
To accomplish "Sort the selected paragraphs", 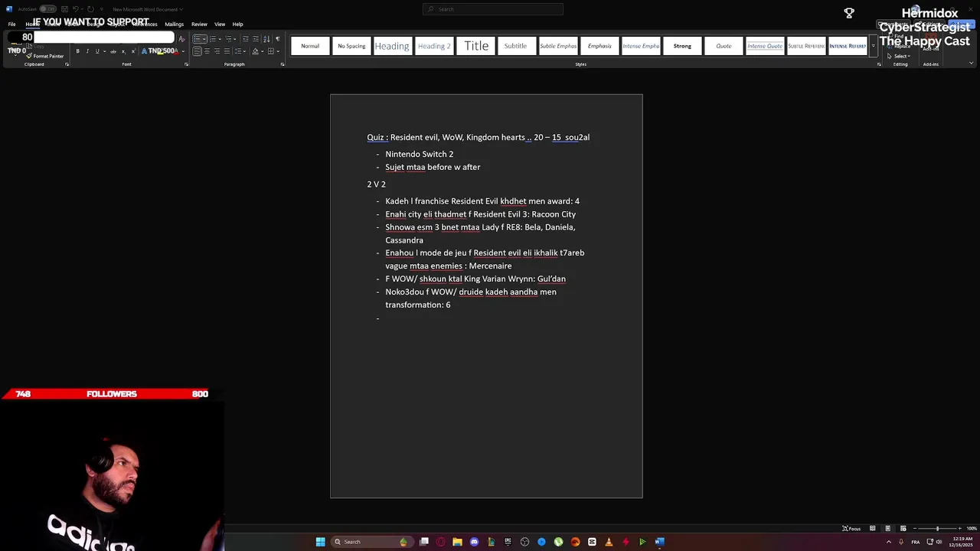I will [x=266, y=39].
